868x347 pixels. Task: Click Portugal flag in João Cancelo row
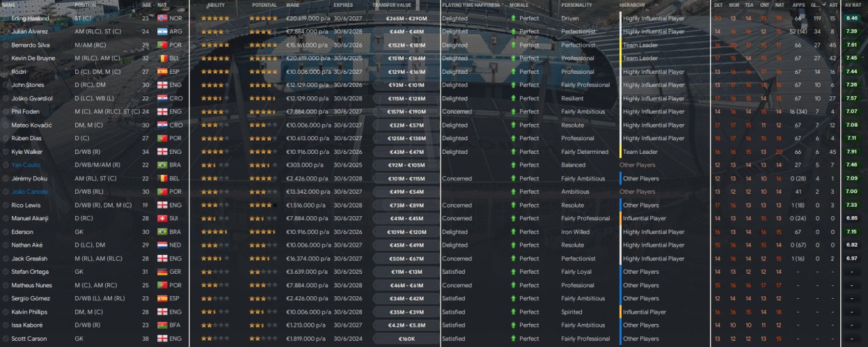162,192
